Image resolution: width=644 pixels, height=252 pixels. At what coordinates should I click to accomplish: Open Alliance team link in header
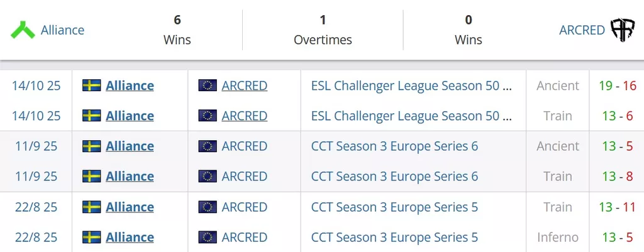point(62,30)
